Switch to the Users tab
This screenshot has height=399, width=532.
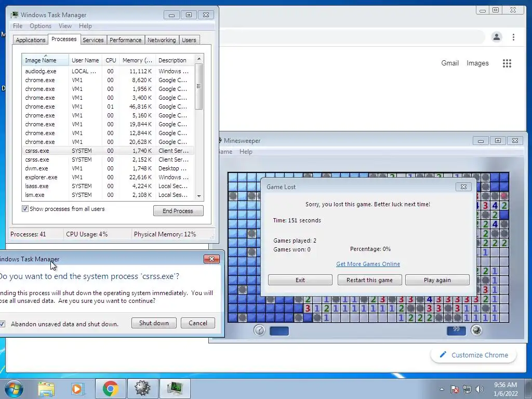point(189,40)
